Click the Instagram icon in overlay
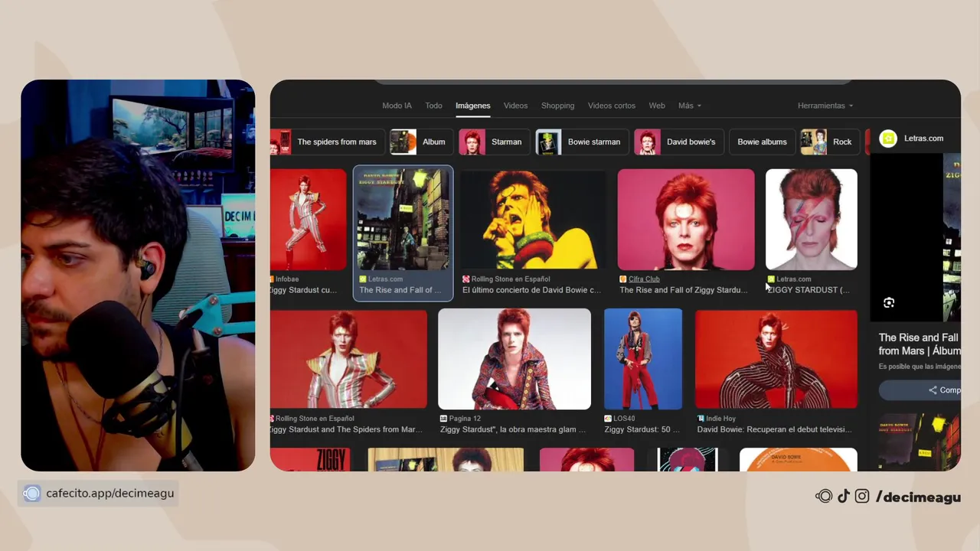The width and height of the screenshot is (980, 551). tap(862, 497)
